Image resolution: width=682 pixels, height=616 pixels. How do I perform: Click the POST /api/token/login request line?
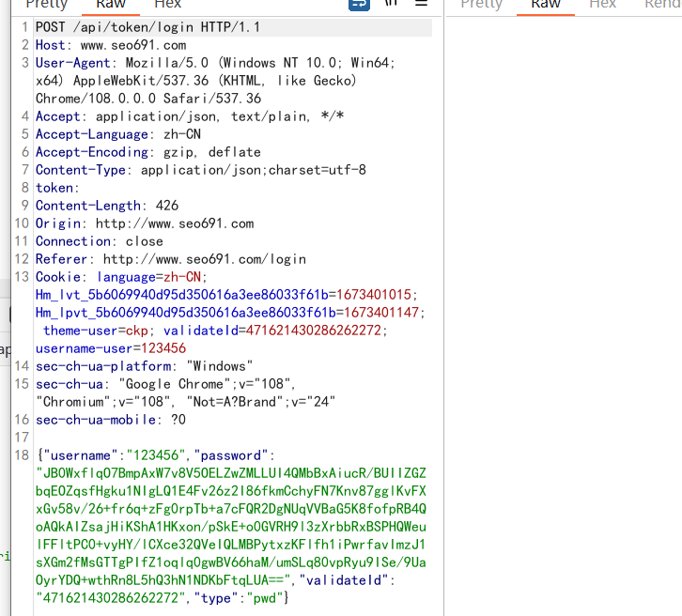141,27
